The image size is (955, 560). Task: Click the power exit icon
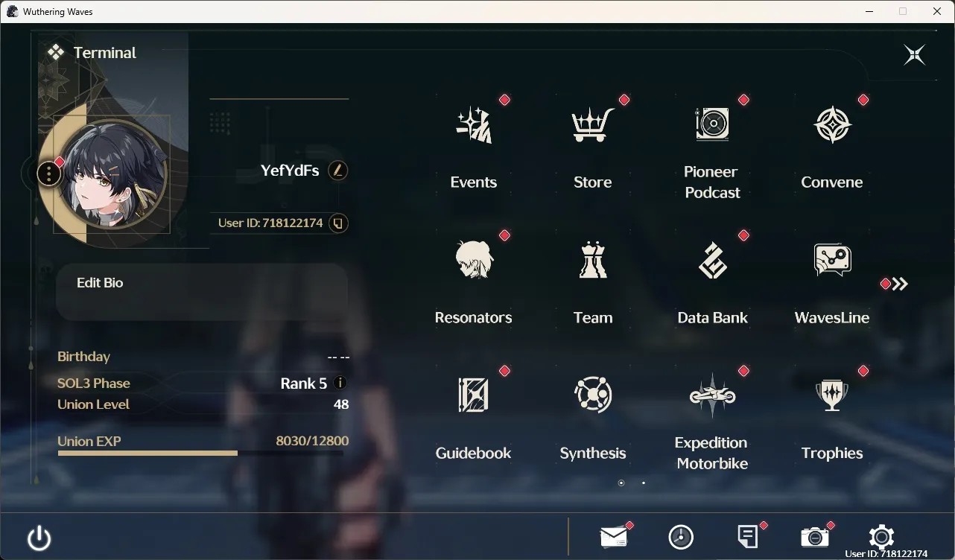click(39, 538)
